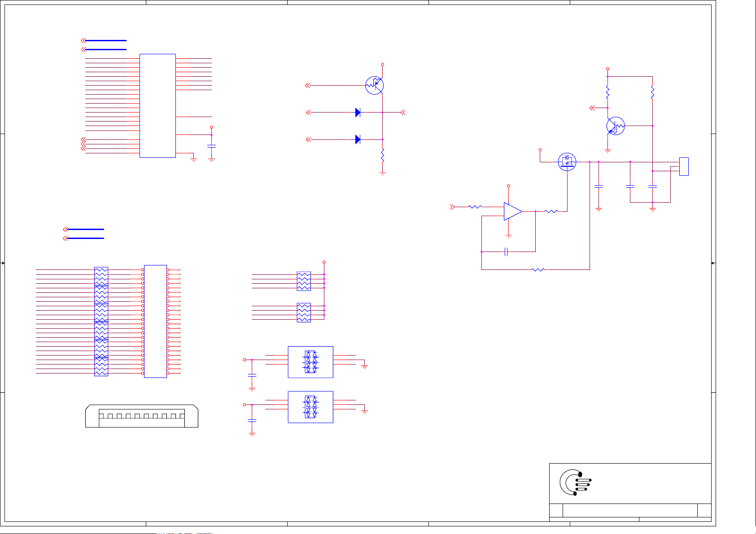
Task: Select the large IC rectangle with many pins
Action: [x=157, y=106]
